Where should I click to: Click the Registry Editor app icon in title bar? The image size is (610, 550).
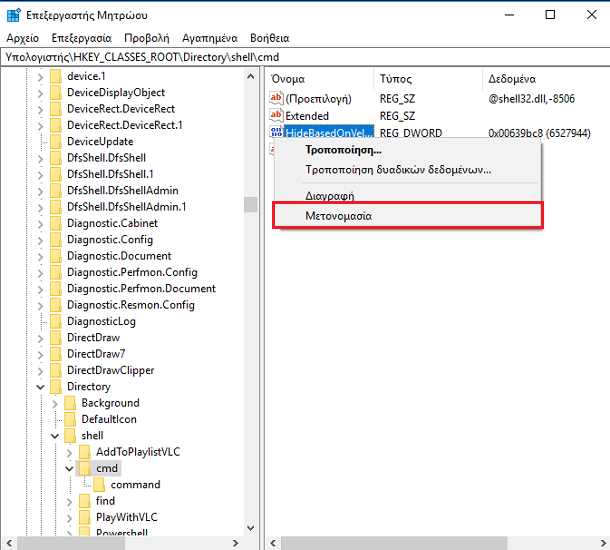[x=14, y=15]
